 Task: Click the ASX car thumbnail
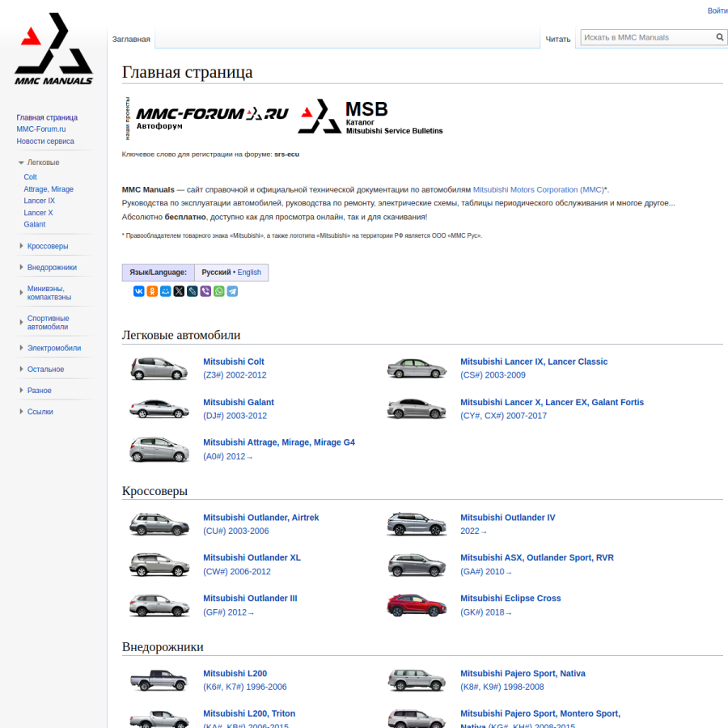click(417, 565)
